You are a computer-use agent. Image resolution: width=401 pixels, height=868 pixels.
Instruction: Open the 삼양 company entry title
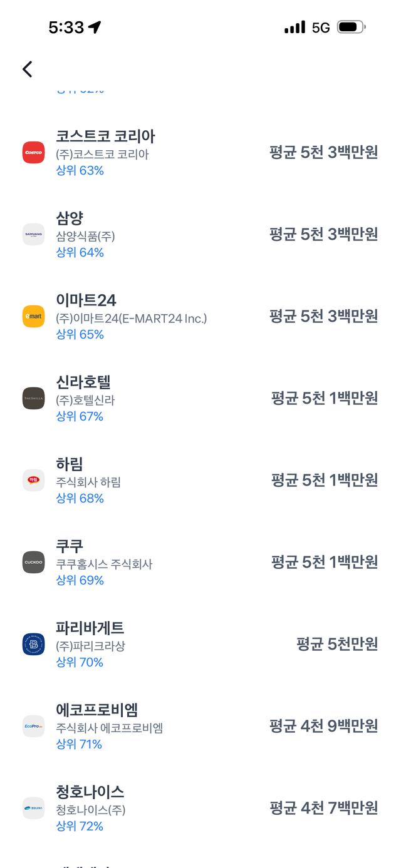pyautogui.click(x=70, y=218)
